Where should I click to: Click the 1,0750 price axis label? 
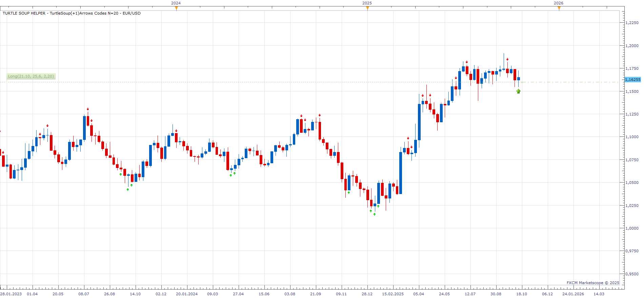(x=632, y=160)
